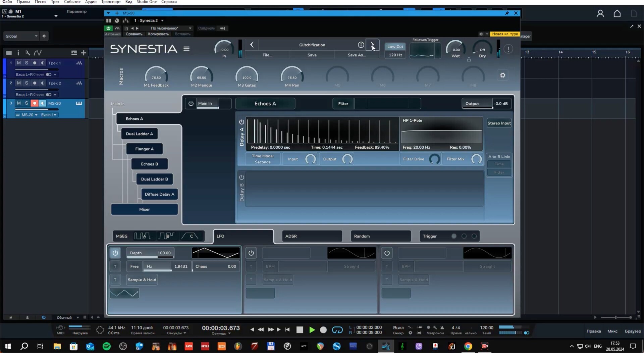
Task: Open track inspector info icon
Action: (x=18, y=53)
